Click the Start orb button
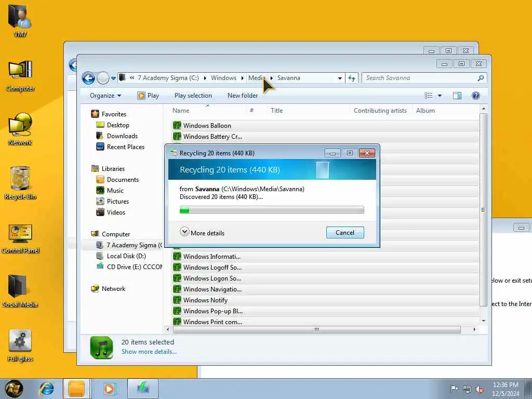The height and width of the screenshot is (399, 532). click(x=14, y=389)
